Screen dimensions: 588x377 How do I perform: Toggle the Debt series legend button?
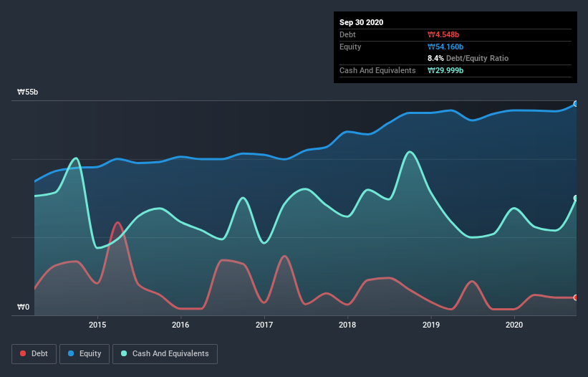pyautogui.click(x=34, y=354)
